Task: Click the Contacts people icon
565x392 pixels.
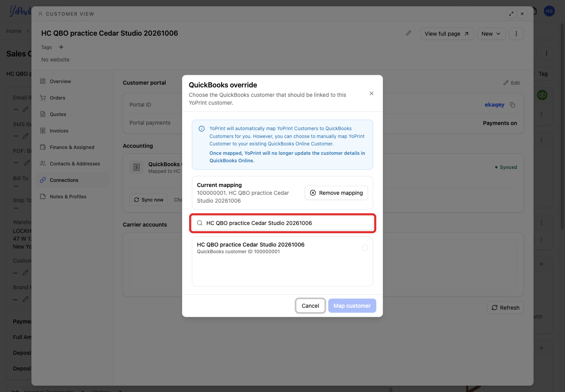Action: [x=43, y=164]
